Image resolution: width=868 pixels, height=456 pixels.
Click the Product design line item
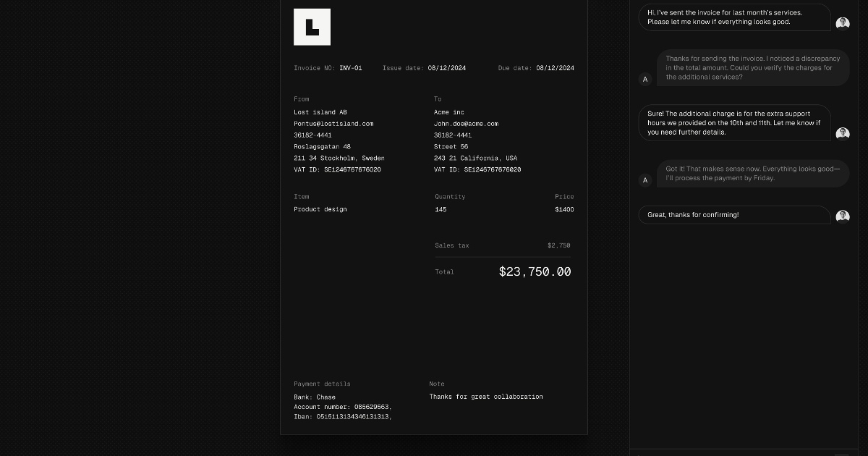(320, 209)
